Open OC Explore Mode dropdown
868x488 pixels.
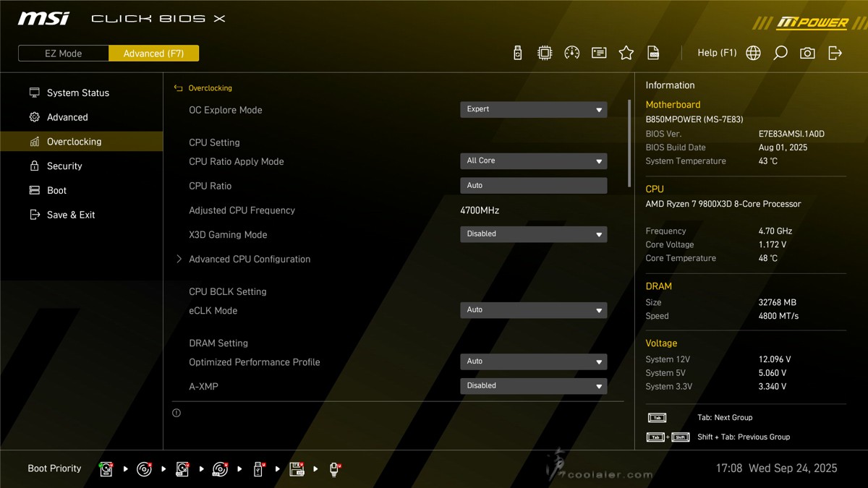coord(534,109)
